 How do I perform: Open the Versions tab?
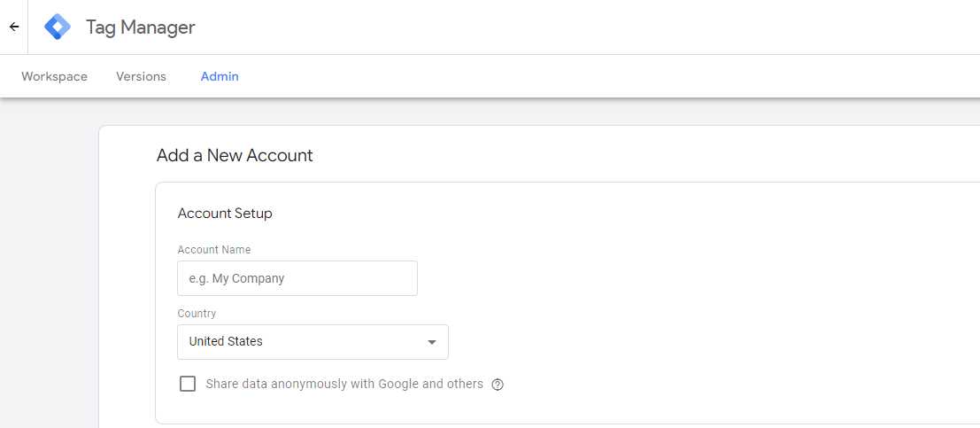click(141, 76)
